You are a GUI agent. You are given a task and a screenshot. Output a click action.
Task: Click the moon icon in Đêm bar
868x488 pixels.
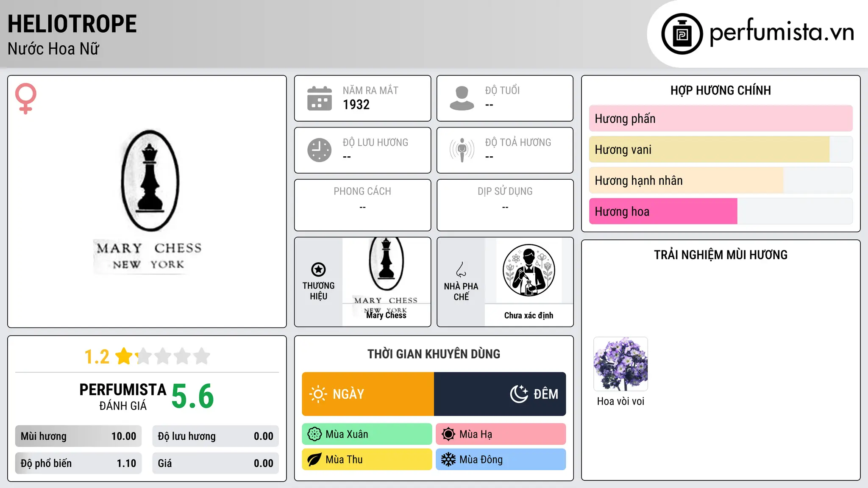point(519,394)
